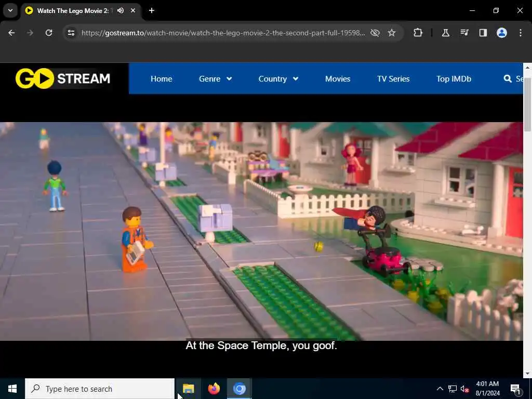Open the network status tray icon
Image resolution: width=532 pixels, height=399 pixels.
453,389
